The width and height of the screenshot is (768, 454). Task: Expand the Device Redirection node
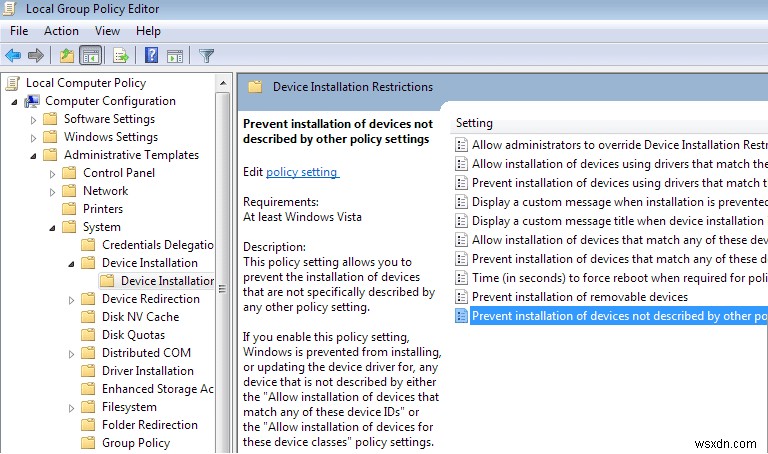(x=72, y=299)
